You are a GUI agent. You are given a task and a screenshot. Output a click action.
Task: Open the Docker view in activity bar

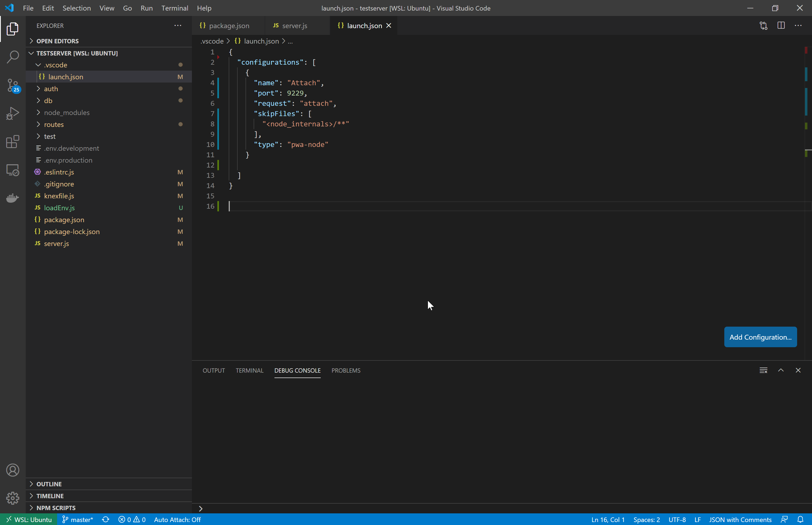(x=13, y=198)
